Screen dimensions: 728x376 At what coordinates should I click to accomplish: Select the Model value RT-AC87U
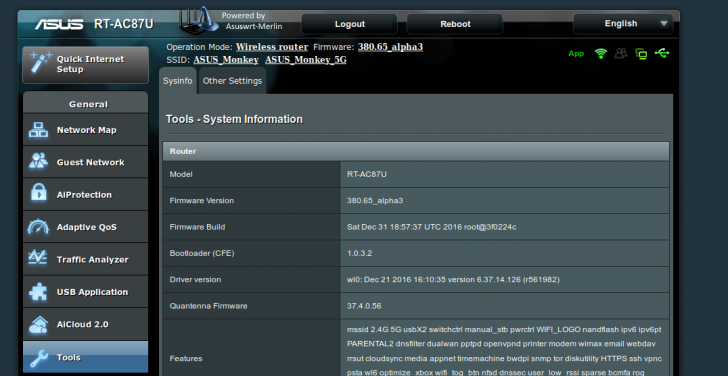point(367,174)
